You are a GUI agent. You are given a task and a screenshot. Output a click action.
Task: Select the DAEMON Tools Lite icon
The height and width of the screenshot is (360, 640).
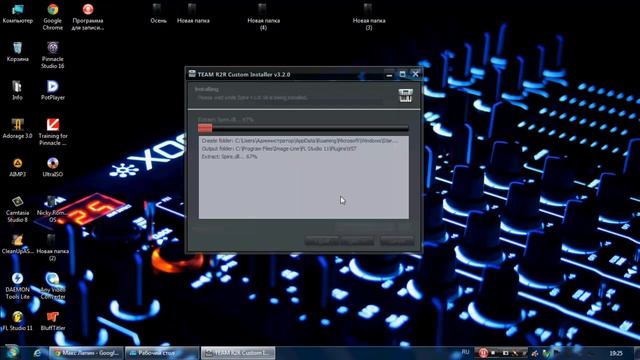coord(18,286)
